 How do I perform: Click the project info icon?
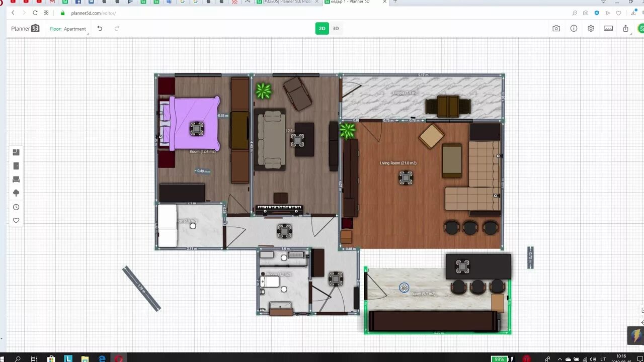click(x=574, y=28)
